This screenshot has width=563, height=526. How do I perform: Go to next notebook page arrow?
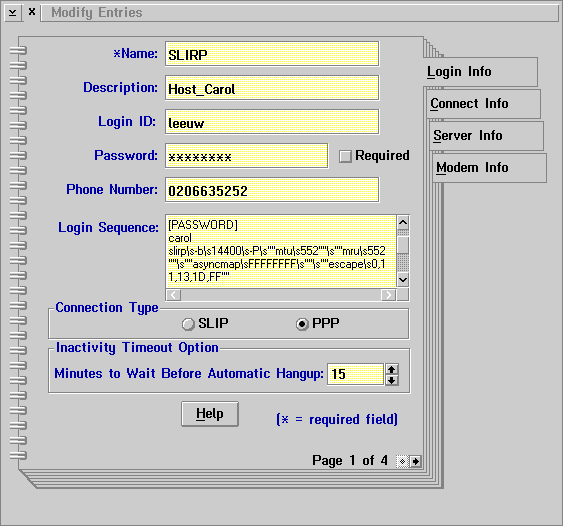click(415, 461)
